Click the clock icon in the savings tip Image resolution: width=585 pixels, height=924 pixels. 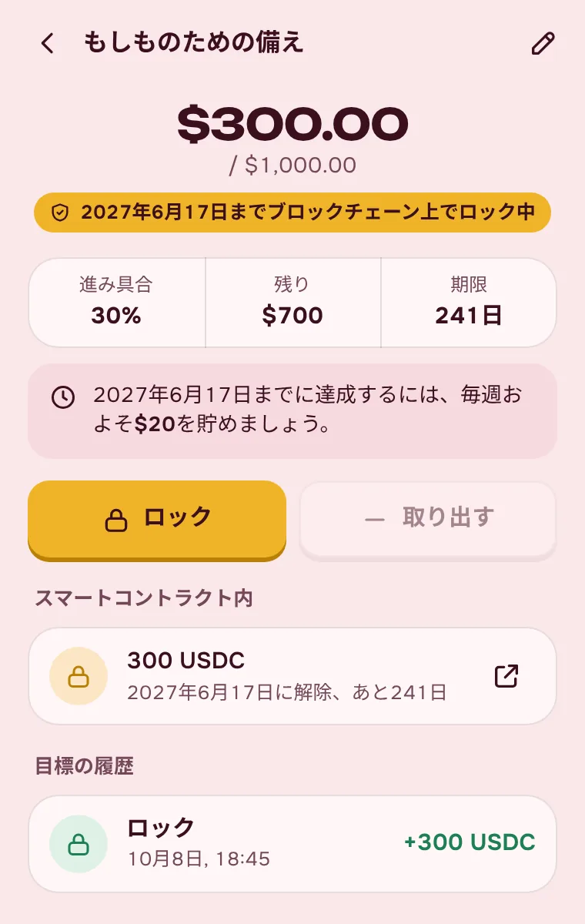click(x=63, y=397)
